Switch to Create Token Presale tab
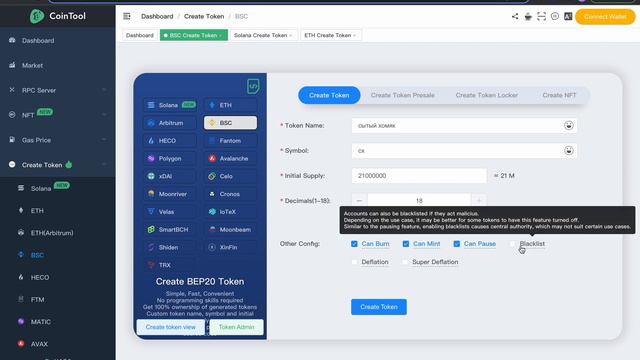This screenshot has height=360, width=640. pos(402,95)
